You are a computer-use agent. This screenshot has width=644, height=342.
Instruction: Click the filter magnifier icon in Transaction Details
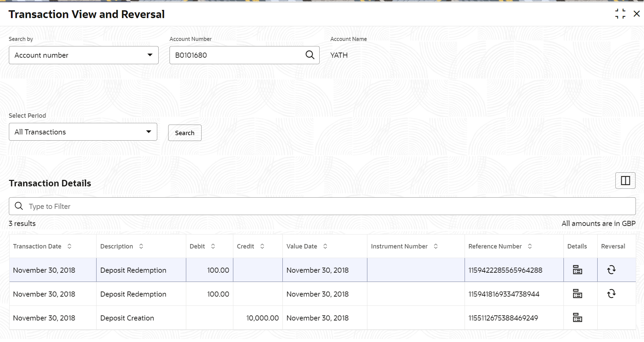point(19,206)
